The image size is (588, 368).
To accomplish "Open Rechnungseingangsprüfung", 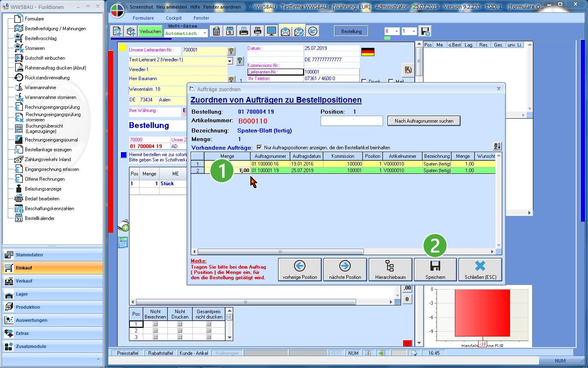I will pyautogui.click(x=52, y=107).
